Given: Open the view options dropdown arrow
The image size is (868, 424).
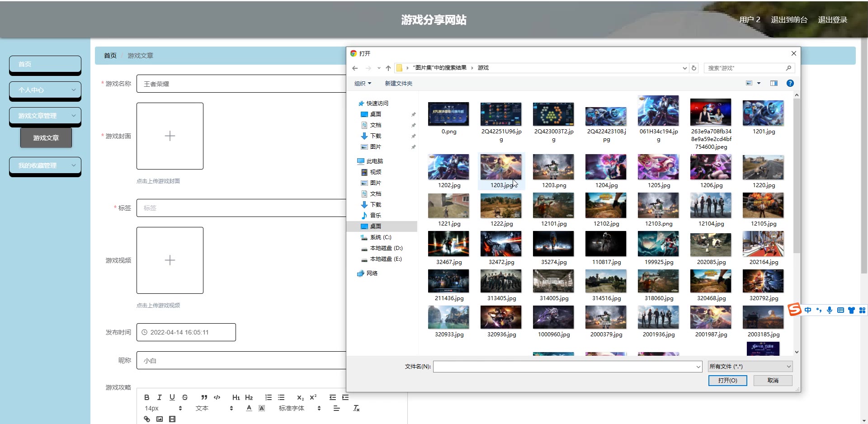Looking at the screenshot, I should click(x=759, y=83).
